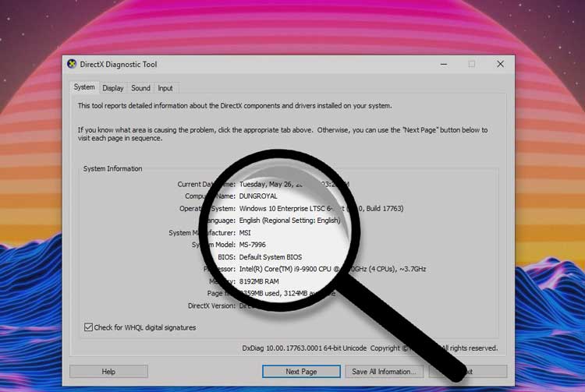Click the System Model value MS-7996
This screenshot has height=392, width=585.
(253, 245)
